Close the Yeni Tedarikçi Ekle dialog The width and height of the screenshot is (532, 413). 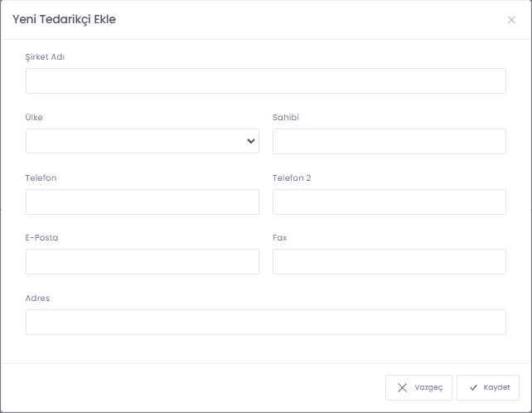(x=511, y=20)
